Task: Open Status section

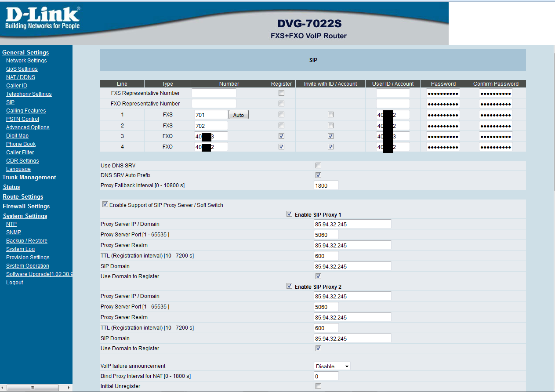Action: pyautogui.click(x=11, y=187)
